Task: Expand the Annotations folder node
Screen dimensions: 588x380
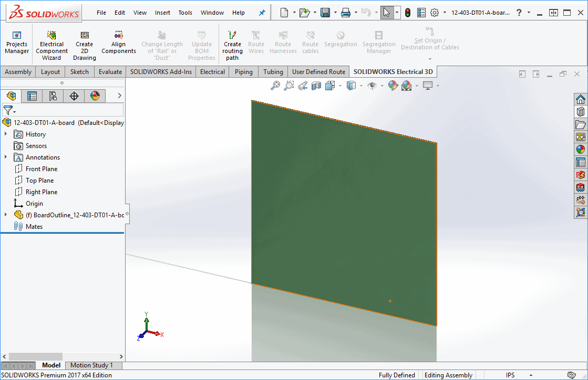Action: (6, 157)
